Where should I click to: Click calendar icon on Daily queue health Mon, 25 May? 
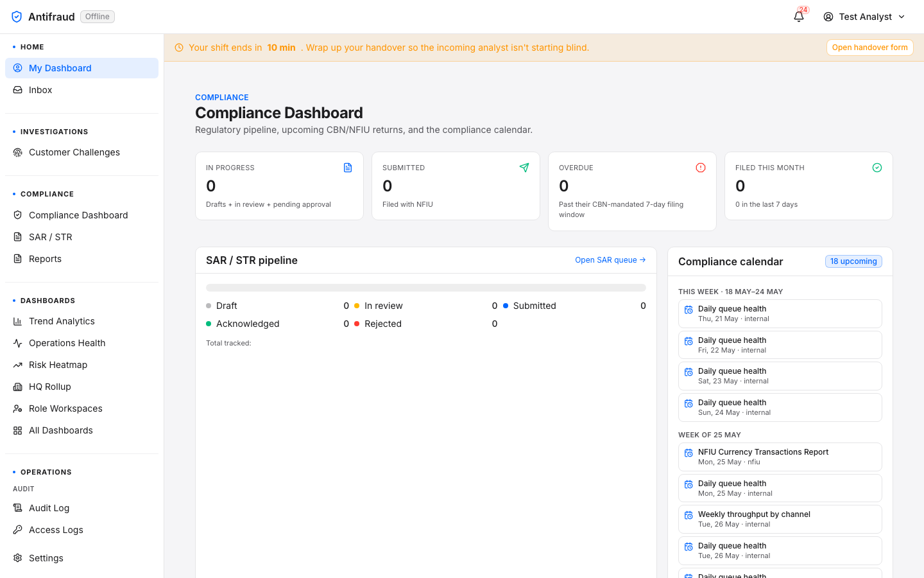point(689,484)
